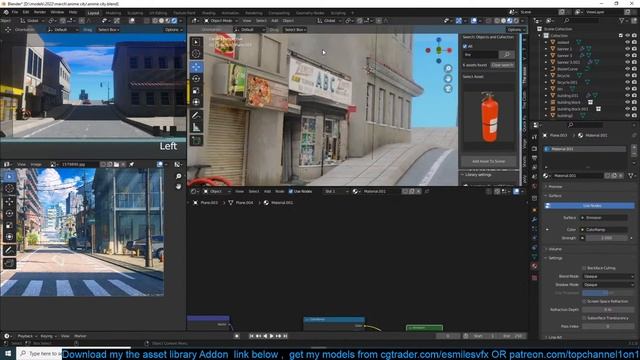Click the navigation axis gizmo in viewport
Screen dimensions: 640x360
(439, 50)
